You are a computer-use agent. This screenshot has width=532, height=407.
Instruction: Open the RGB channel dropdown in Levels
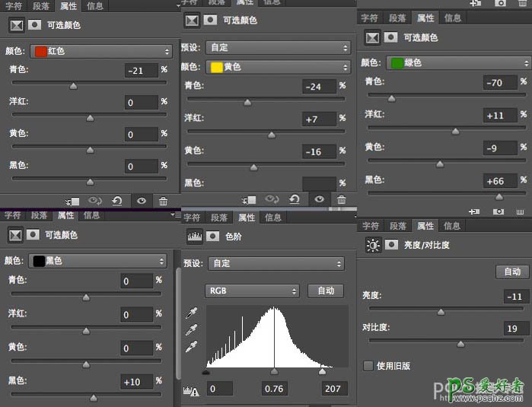point(252,291)
